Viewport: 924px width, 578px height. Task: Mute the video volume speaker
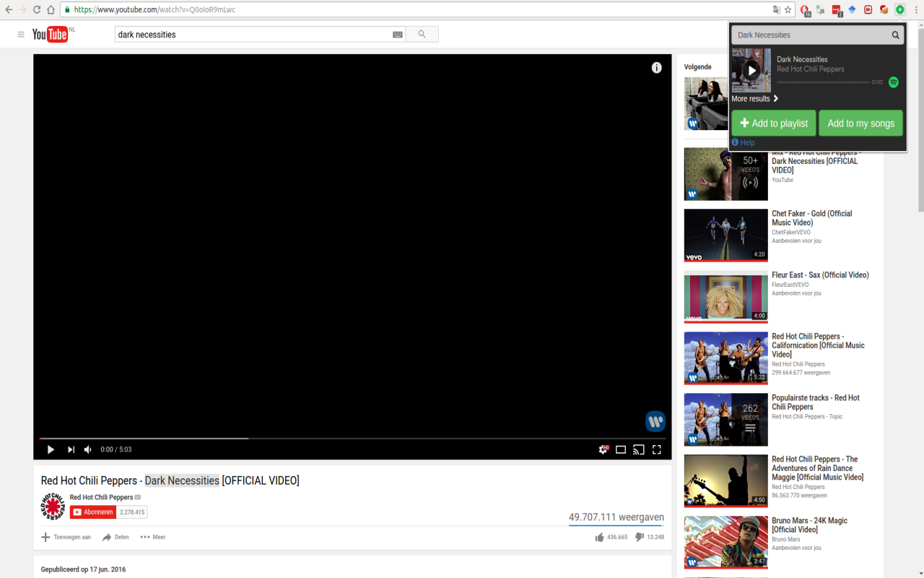tap(88, 449)
